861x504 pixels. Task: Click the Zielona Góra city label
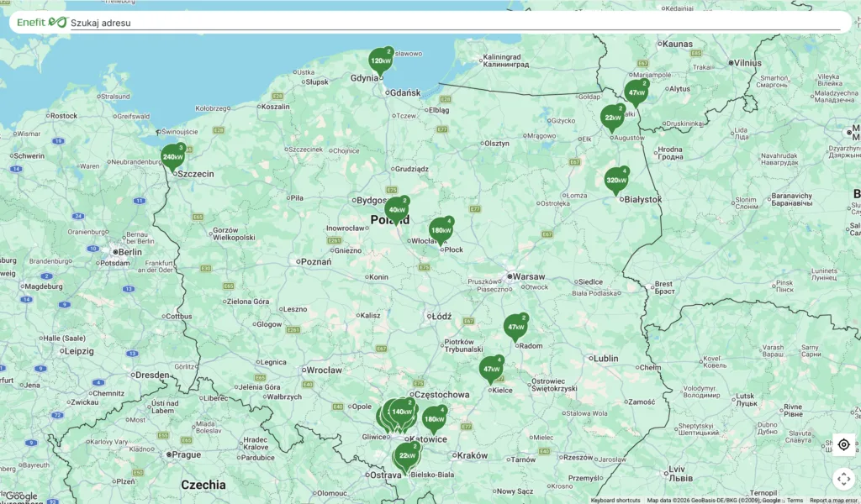point(248,302)
